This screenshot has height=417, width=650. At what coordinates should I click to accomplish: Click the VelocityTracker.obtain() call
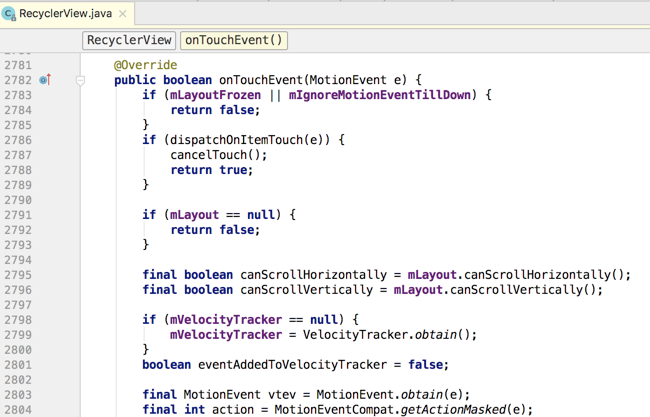[x=386, y=335]
